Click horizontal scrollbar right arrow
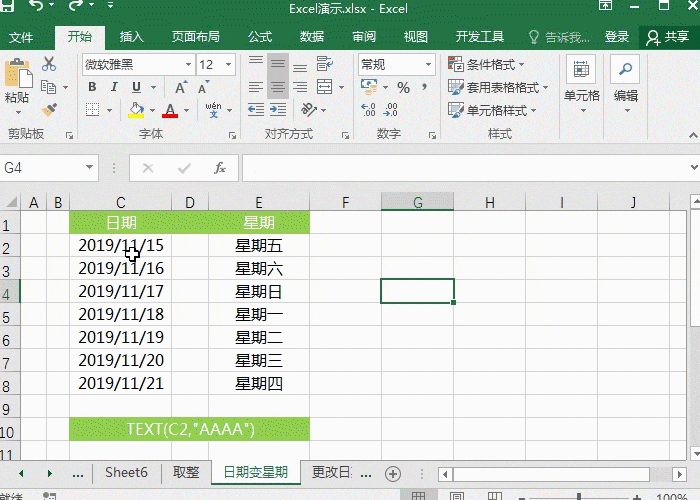The image size is (700, 500). pyautogui.click(x=679, y=474)
